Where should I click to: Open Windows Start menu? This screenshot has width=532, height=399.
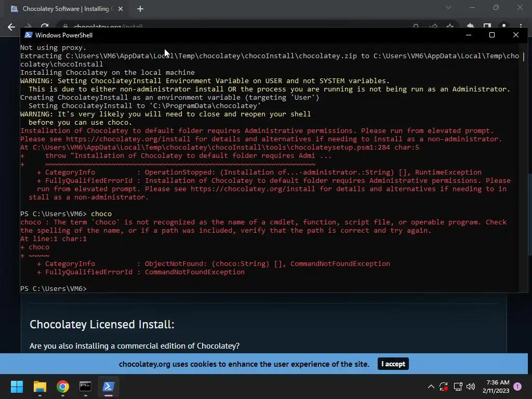click(x=17, y=387)
